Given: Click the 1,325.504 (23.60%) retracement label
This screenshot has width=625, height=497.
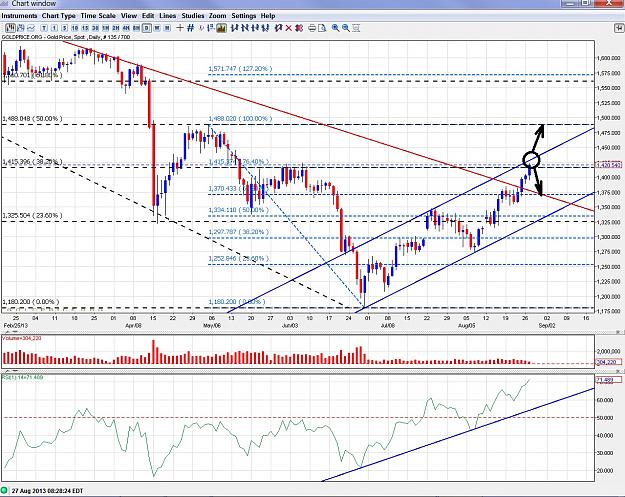Looking at the screenshot, I should pos(32,216).
